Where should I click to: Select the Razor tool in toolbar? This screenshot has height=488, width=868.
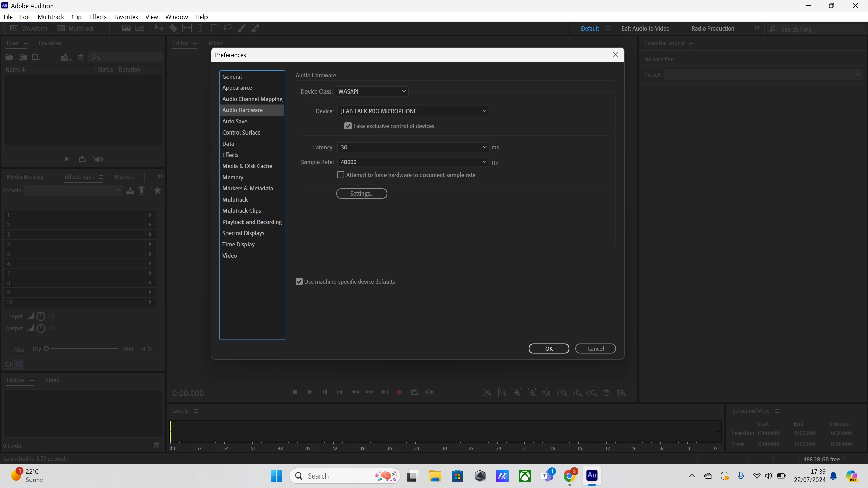coord(173,28)
